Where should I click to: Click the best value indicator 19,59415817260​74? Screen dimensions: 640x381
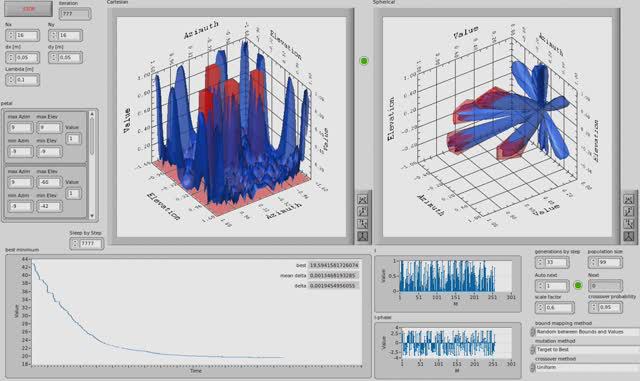333,265
